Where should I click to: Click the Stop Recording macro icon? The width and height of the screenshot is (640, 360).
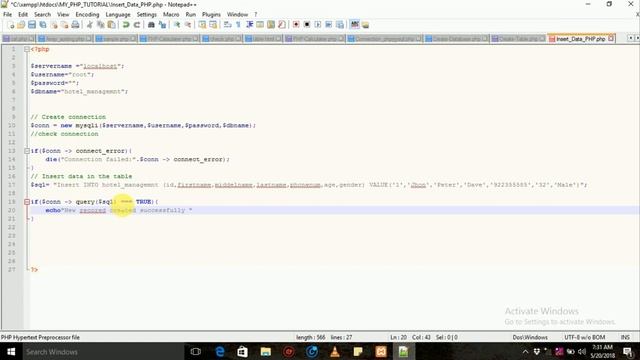[307, 25]
